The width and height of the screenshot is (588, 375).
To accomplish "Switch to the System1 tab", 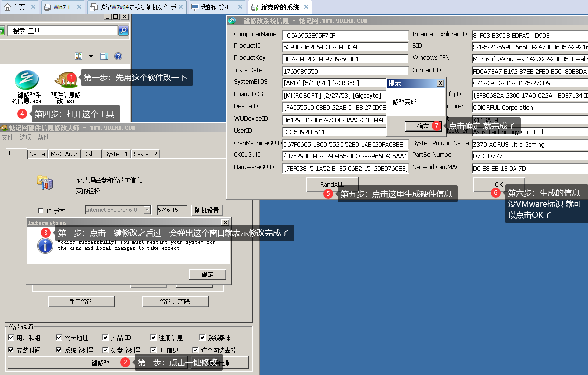I will tap(116, 154).
